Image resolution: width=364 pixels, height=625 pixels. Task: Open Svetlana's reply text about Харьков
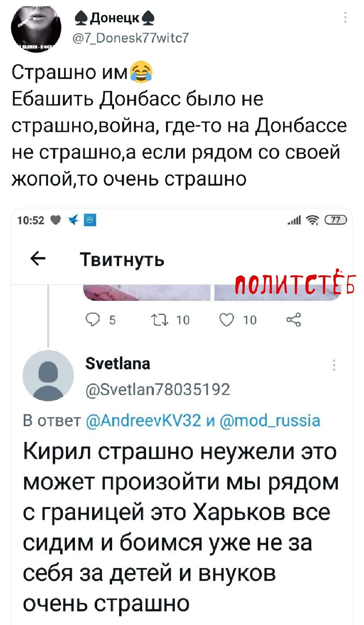[180, 527]
